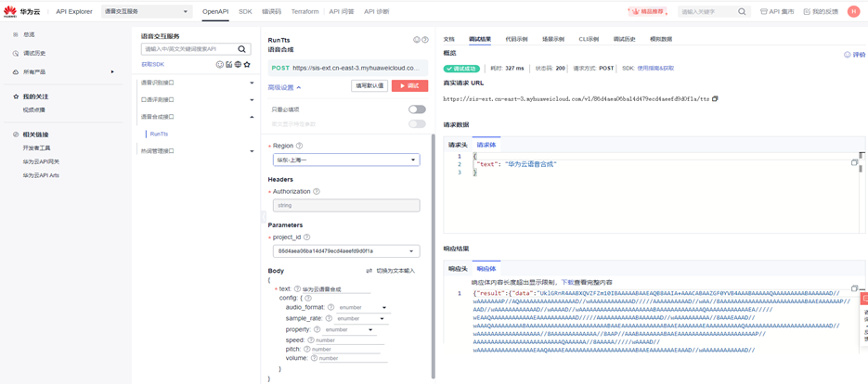This screenshot has height=384, width=868.
Task: Open the project_id dropdown
Action: click(x=346, y=251)
